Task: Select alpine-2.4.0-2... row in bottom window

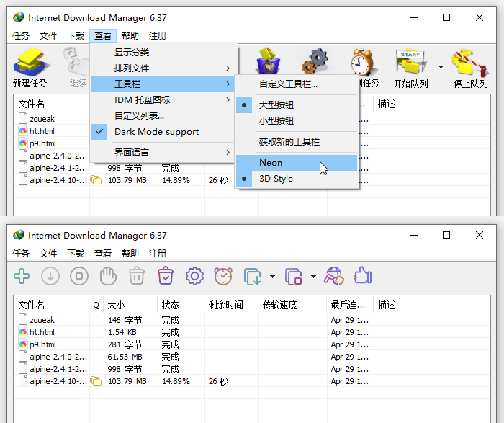Action: click(252, 357)
